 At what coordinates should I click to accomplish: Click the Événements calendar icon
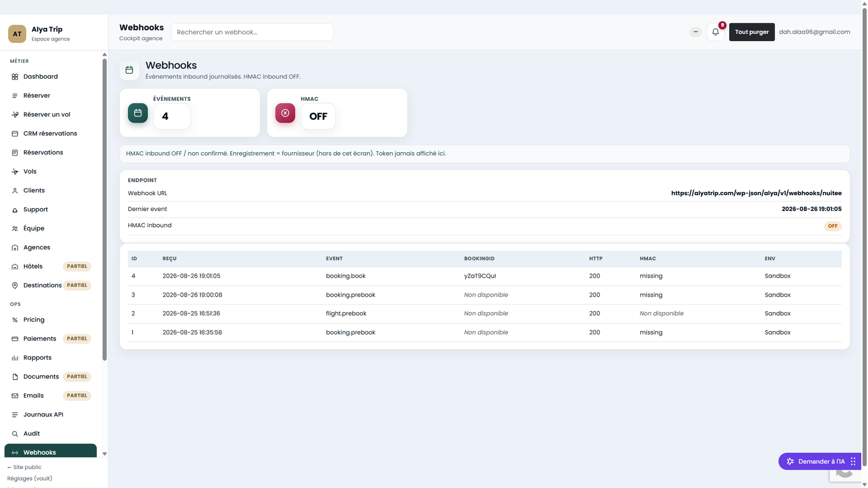pos(138,113)
